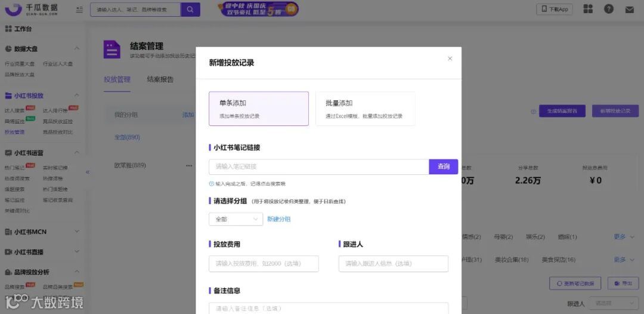Click the 美妆合集(18) category filter
The width and height of the screenshot is (644, 314).
pyautogui.click(x=512, y=260)
